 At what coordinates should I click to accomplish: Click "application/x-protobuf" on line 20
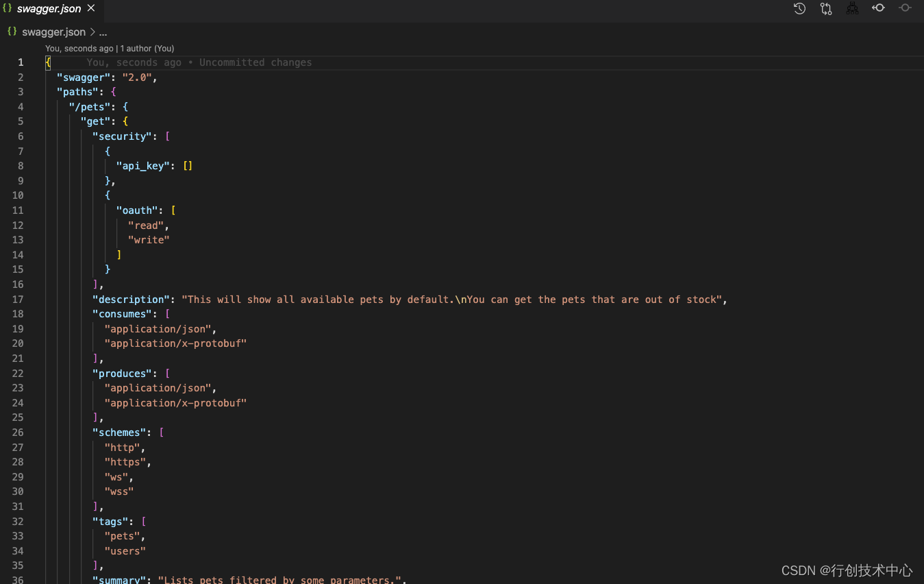pos(175,343)
